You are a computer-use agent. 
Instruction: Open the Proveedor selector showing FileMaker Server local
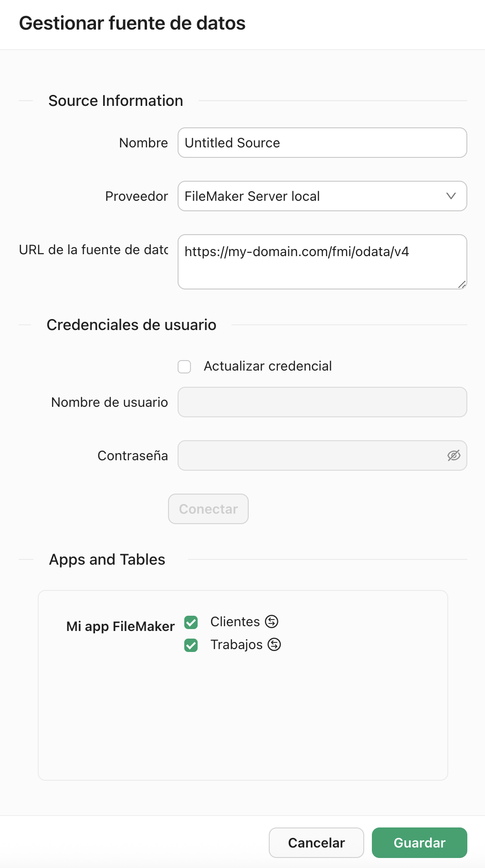coord(322,196)
